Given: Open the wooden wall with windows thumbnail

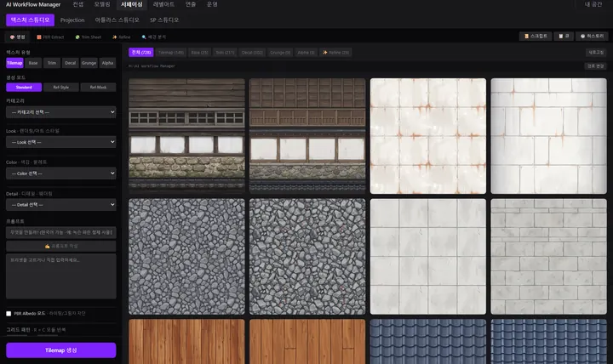Looking at the screenshot, I should 186,136.
